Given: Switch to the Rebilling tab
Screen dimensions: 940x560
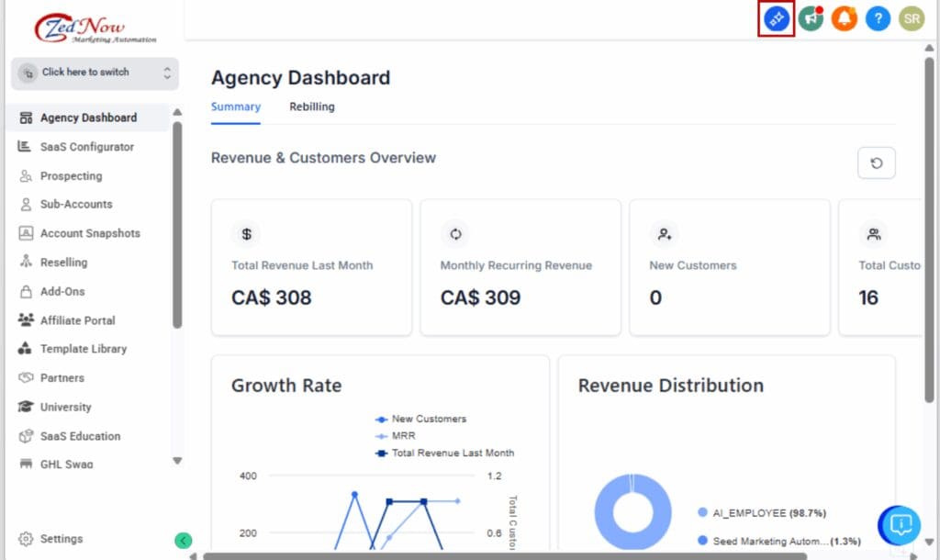Looking at the screenshot, I should [x=312, y=106].
